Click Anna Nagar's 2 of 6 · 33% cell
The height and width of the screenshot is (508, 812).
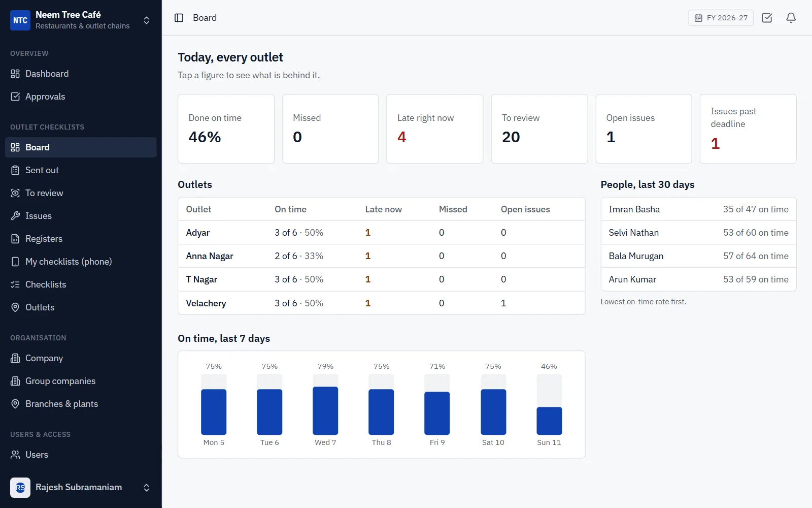click(299, 256)
